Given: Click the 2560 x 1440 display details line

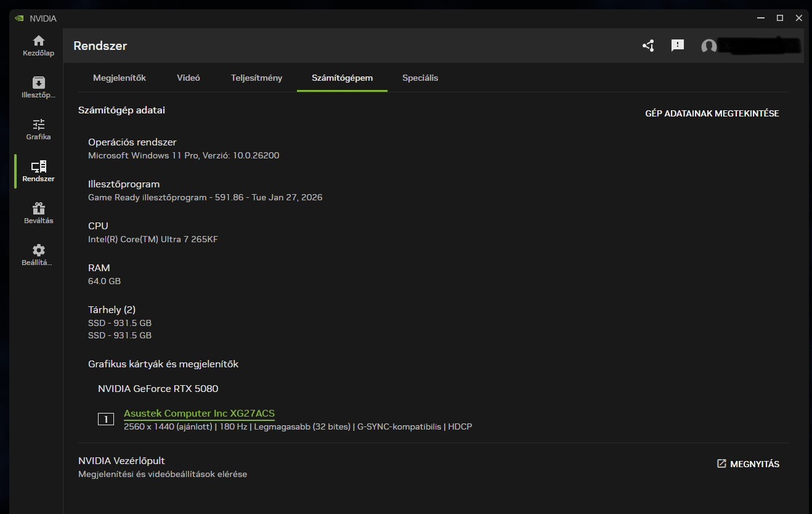Looking at the screenshot, I should click(298, 426).
